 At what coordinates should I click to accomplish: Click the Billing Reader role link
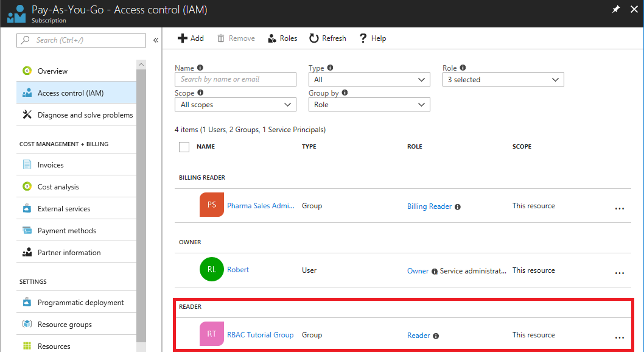(428, 205)
